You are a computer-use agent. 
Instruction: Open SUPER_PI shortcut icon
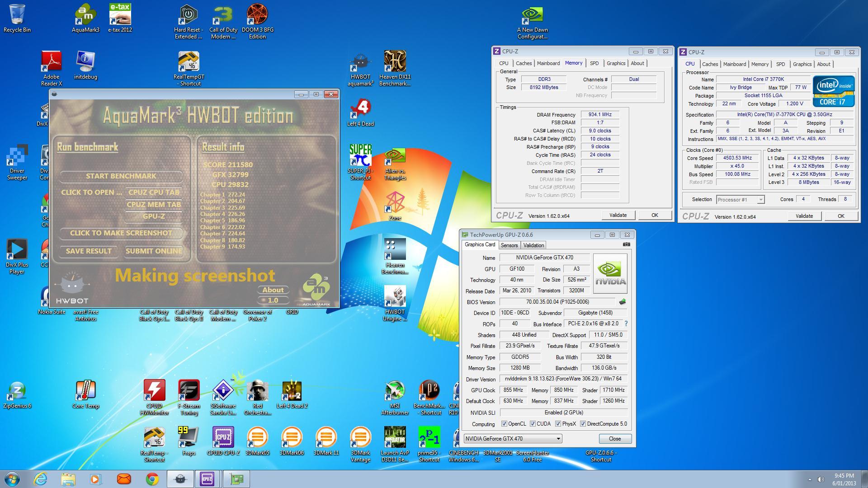[360, 163]
